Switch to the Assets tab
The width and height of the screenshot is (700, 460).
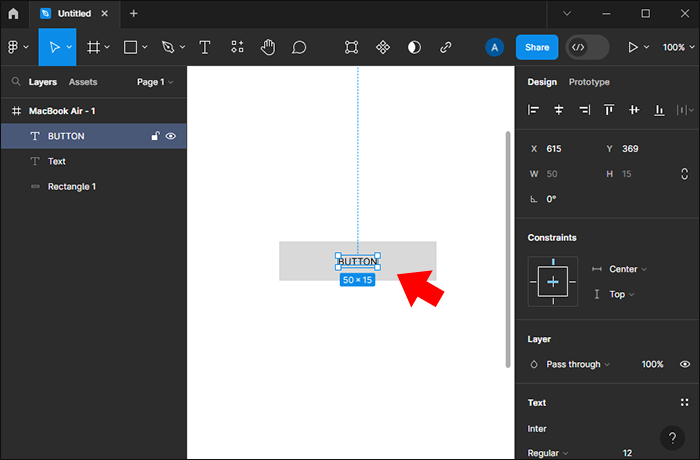point(83,82)
